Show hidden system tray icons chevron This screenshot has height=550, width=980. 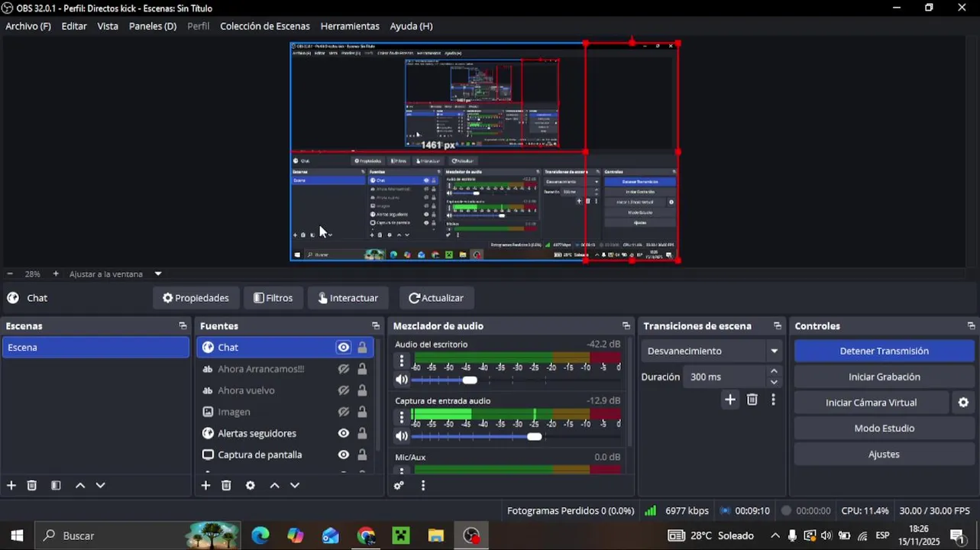[775, 535]
